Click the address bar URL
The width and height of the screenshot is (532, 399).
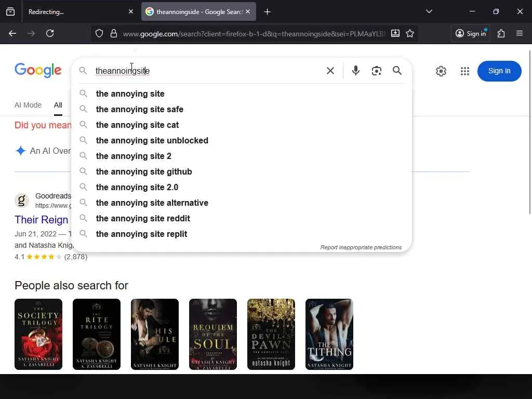(x=254, y=34)
